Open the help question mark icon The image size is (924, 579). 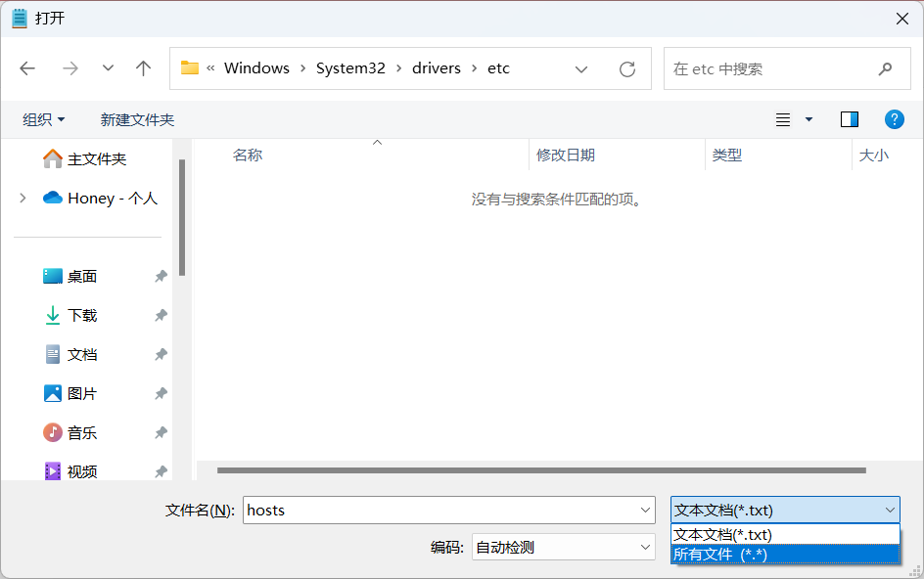[894, 119]
